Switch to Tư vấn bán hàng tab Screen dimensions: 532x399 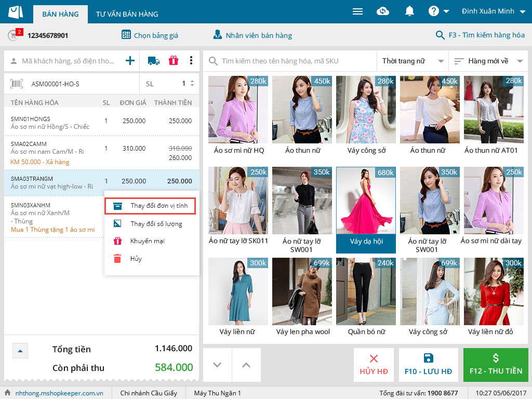[127, 14]
